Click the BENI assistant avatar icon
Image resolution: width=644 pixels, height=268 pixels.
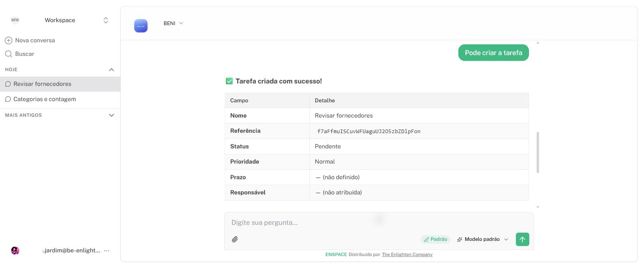click(x=141, y=26)
